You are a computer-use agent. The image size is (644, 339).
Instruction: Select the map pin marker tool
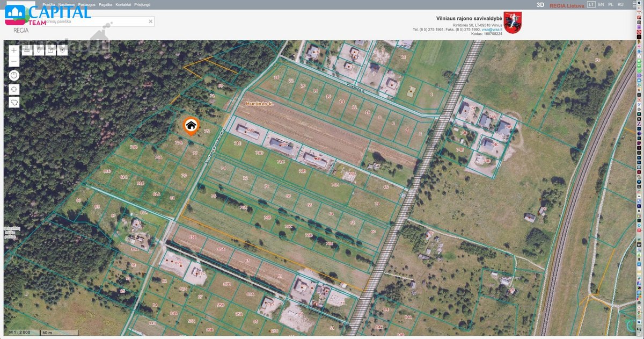click(39, 50)
